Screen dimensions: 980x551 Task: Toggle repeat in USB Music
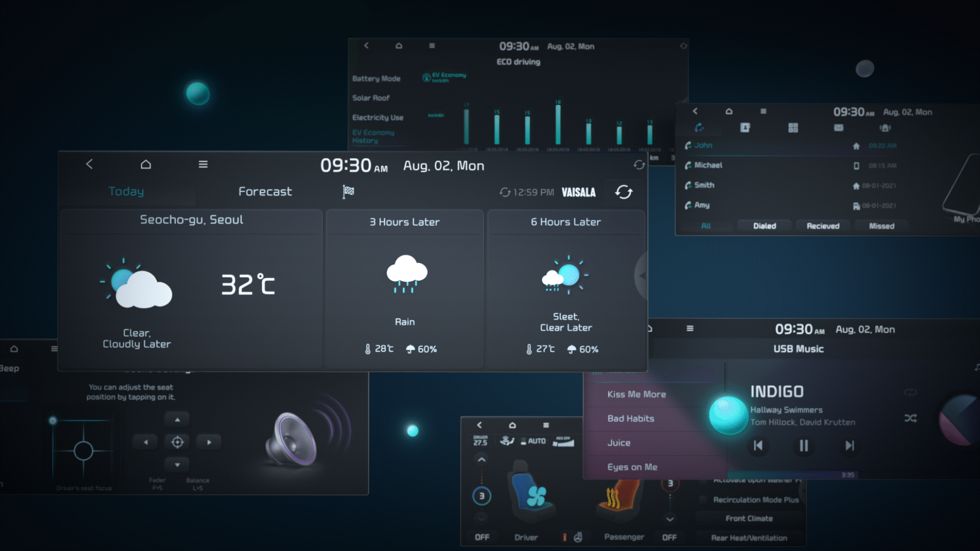coord(911,392)
